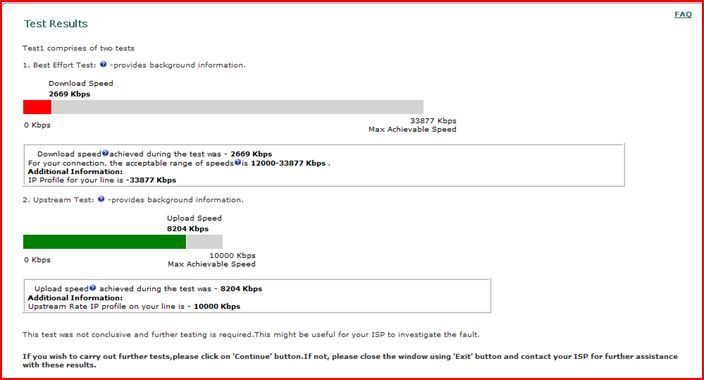Screen dimensions: 704x380
Task: Click bold '2669 Kbps' value above red bar
Action: pos(70,94)
